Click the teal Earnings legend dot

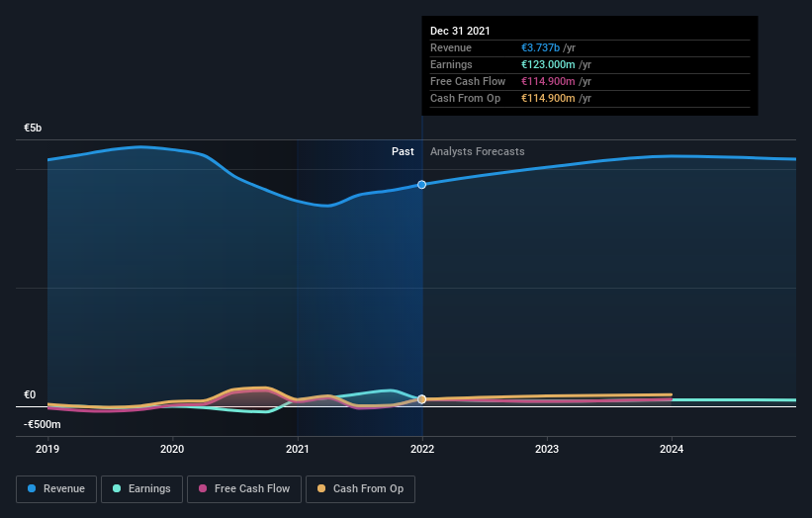[117, 488]
